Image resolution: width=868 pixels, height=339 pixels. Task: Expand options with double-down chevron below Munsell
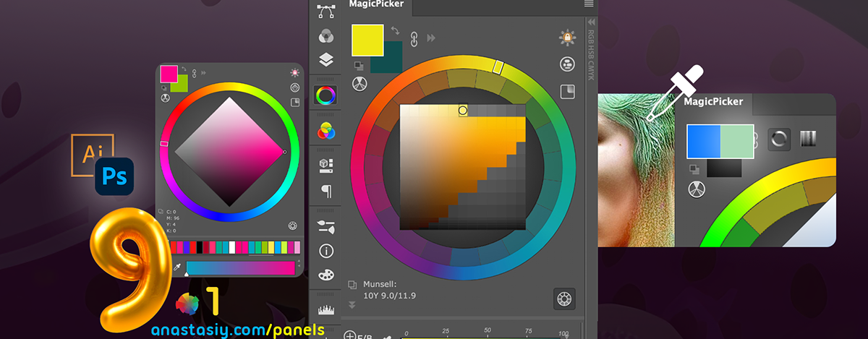coord(352,304)
